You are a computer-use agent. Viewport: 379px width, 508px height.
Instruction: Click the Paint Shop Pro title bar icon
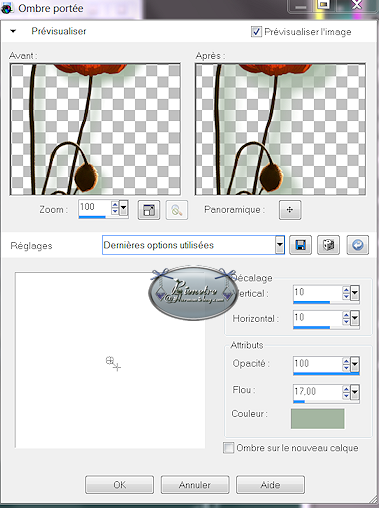[x=7, y=8]
